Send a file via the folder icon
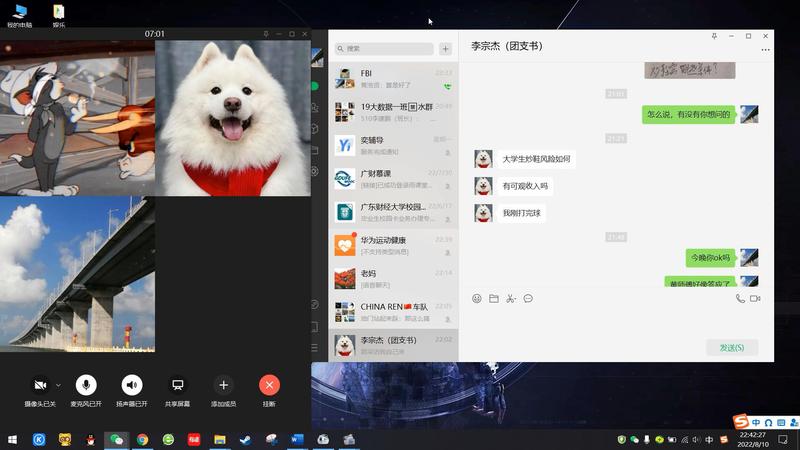 [x=494, y=298]
